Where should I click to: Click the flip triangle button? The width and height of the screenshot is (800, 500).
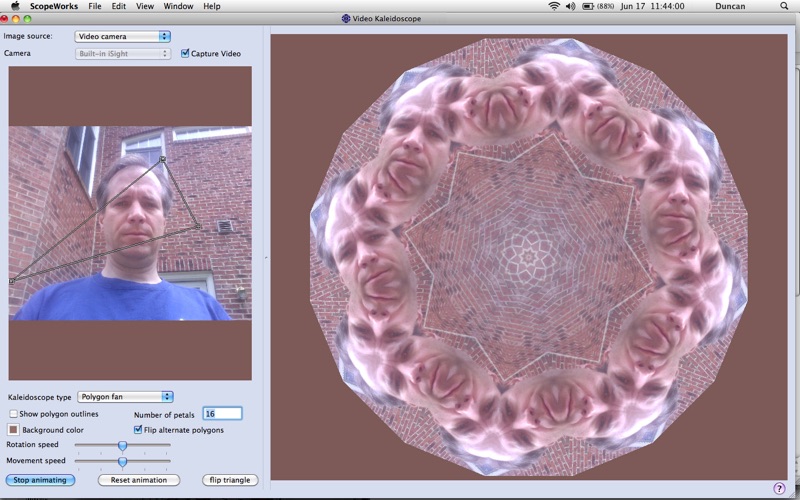tap(229, 480)
